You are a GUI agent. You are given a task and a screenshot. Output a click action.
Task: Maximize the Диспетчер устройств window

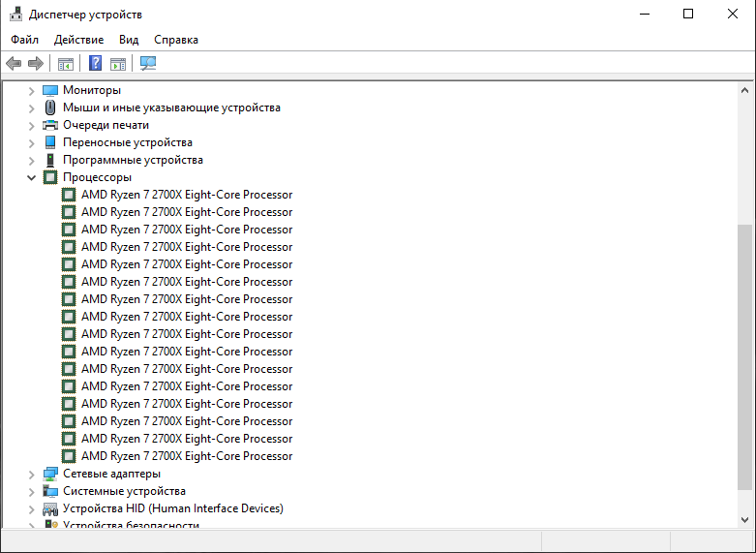(x=688, y=14)
